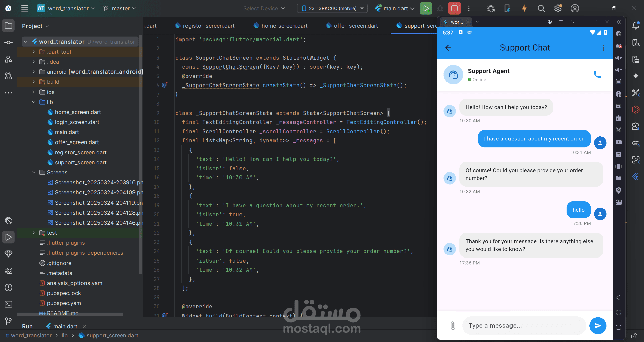The height and width of the screenshot is (342, 644).
Task: Open the Flutter tool window icon on right sidebar
Action: click(636, 177)
